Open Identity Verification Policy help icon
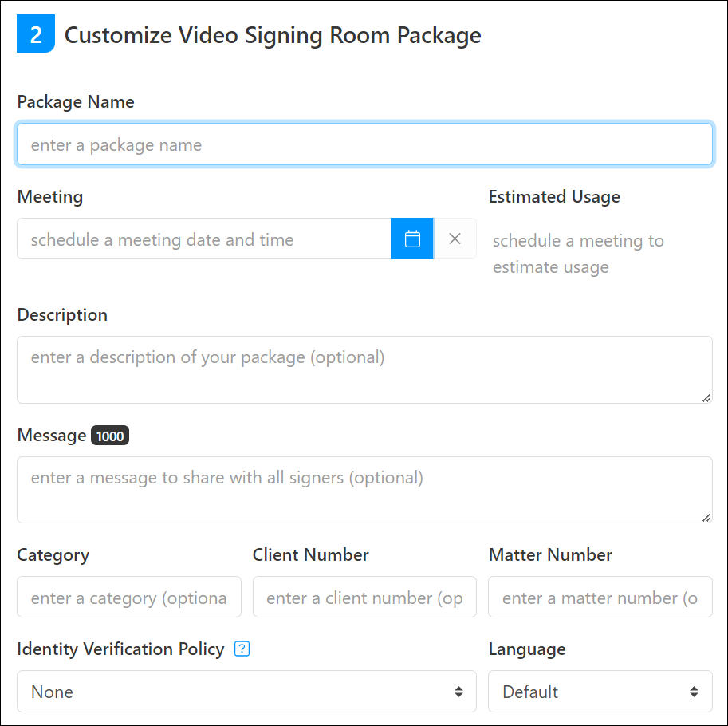Screen dimensions: 728x726 point(242,649)
